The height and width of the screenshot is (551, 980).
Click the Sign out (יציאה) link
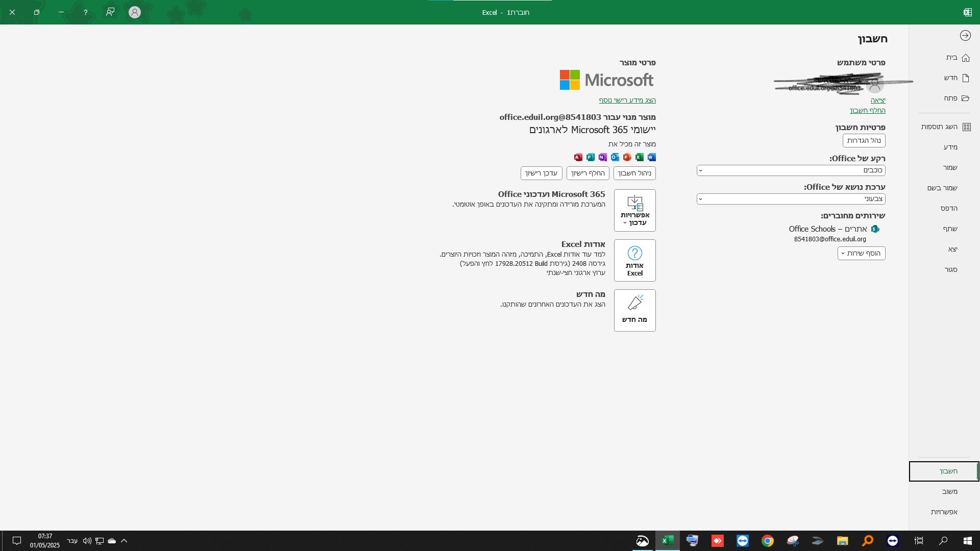pos(877,100)
